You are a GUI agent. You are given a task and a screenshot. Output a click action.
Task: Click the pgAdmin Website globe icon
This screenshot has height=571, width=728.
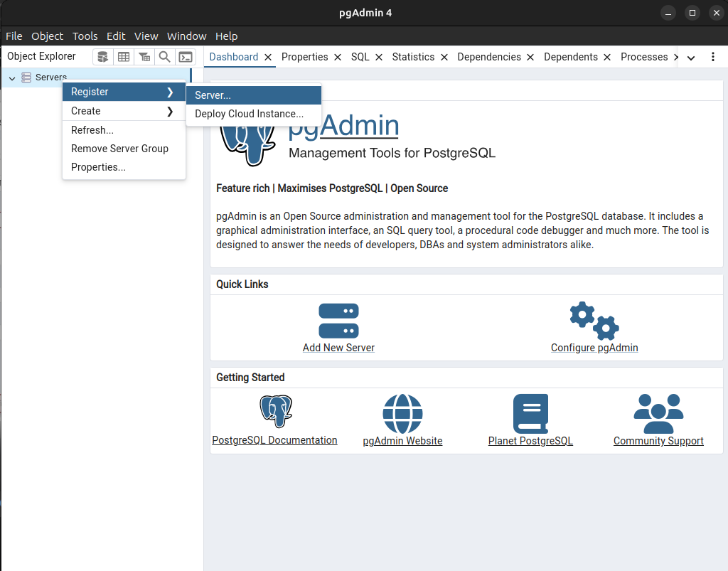tap(402, 413)
